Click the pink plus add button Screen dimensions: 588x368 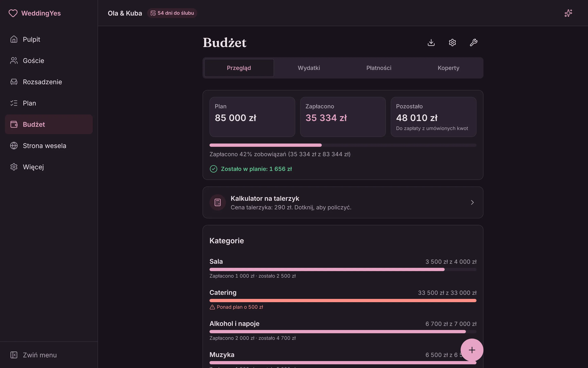coord(472,350)
